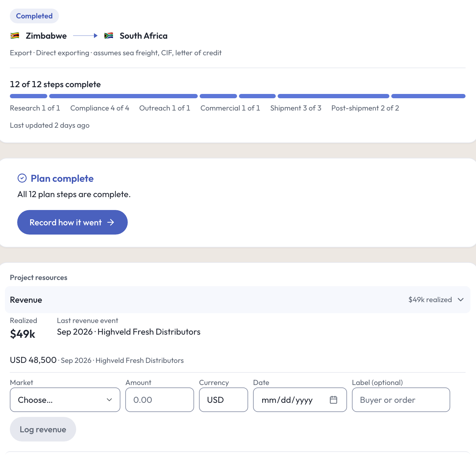
Task: Click "Last updated 2 days ago" text
Action: point(50,125)
